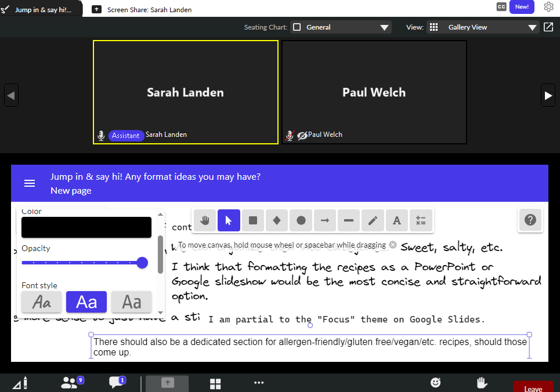Adjust the Opacity slider handle
560x392 pixels.
pos(142,263)
